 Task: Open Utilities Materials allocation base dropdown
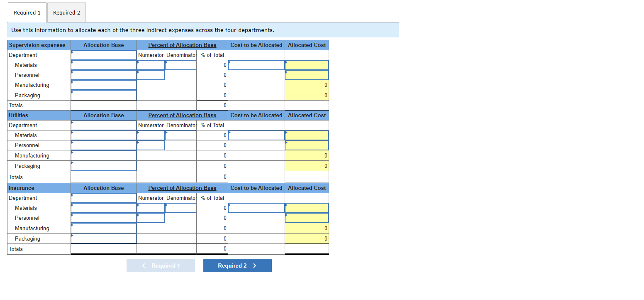point(104,135)
